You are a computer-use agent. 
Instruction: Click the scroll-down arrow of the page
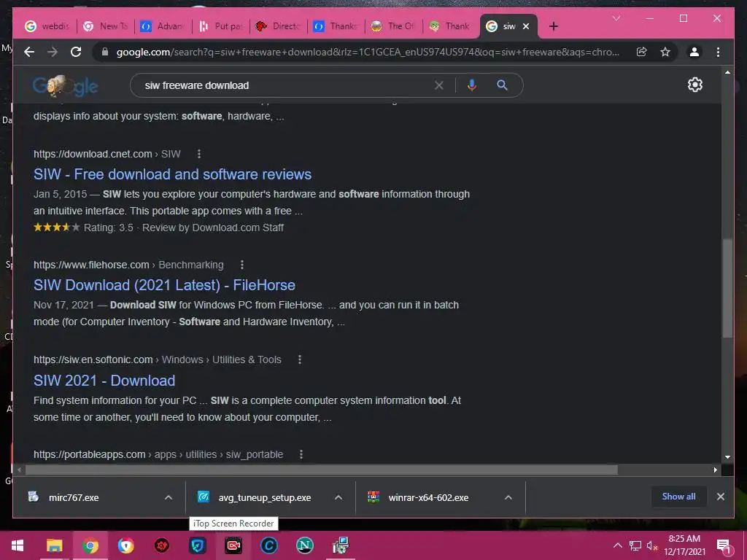click(x=727, y=457)
